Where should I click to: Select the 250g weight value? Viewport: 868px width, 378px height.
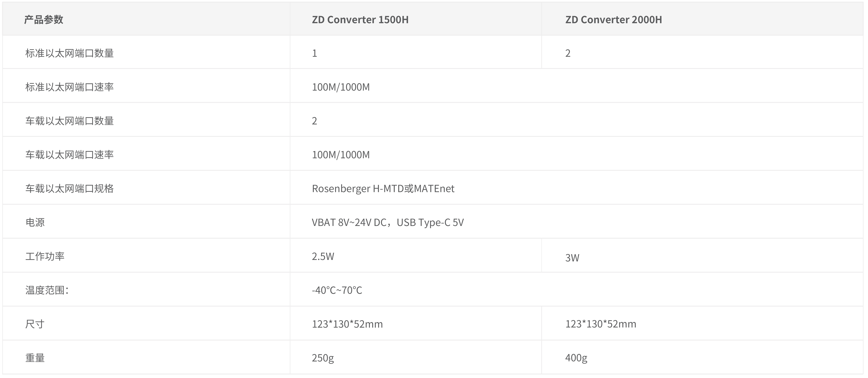click(x=323, y=358)
